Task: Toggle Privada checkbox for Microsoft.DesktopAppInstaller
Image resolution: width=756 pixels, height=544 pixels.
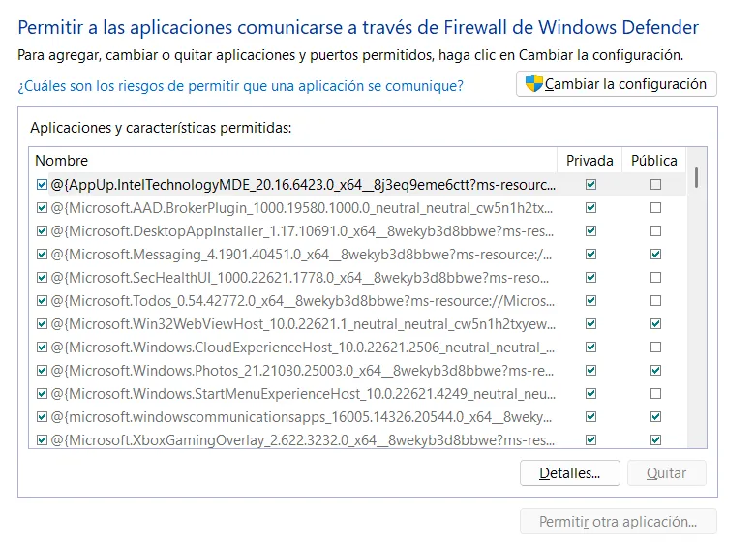Action: point(590,230)
